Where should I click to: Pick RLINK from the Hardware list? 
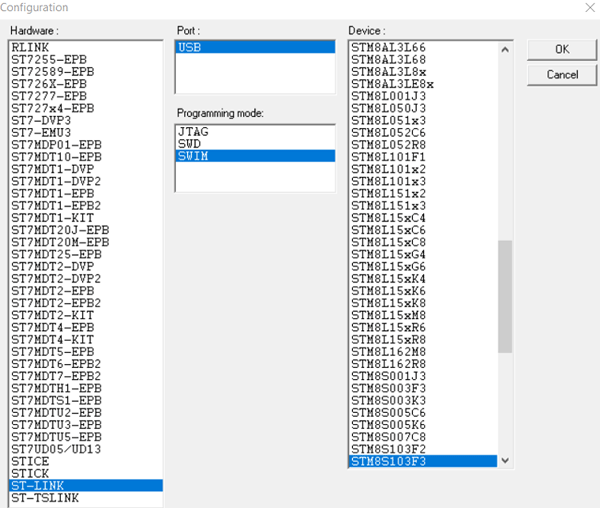pos(31,47)
